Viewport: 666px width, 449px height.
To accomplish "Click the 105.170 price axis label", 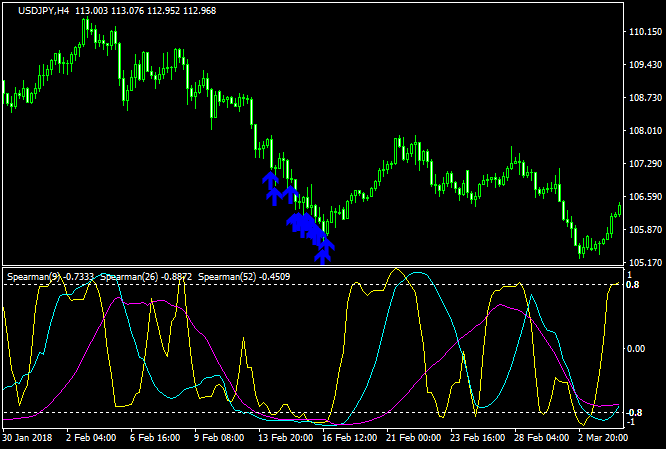I will pyautogui.click(x=645, y=263).
